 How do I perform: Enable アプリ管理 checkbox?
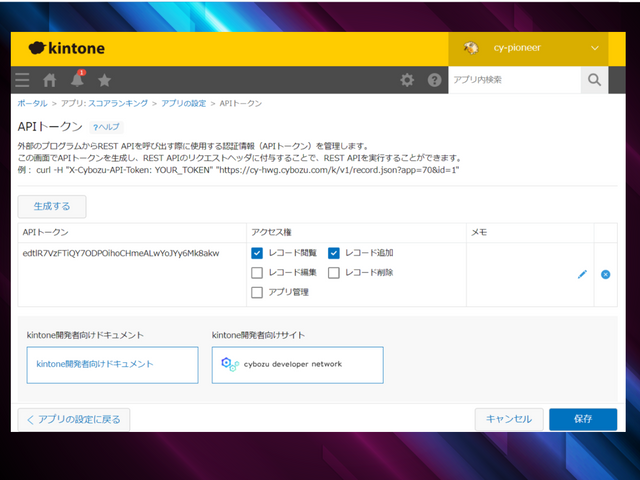tap(257, 292)
